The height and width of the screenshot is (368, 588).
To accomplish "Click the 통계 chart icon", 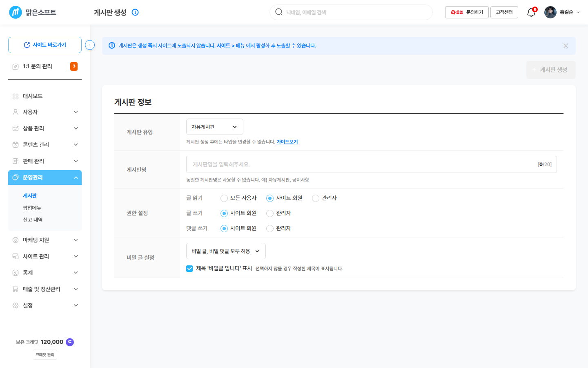I will pyautogui.click(x=16, y=273).
